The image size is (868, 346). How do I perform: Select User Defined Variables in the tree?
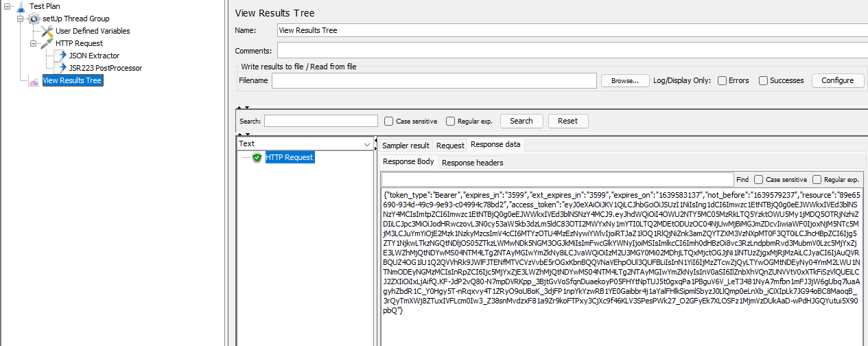tap(93, 31)
